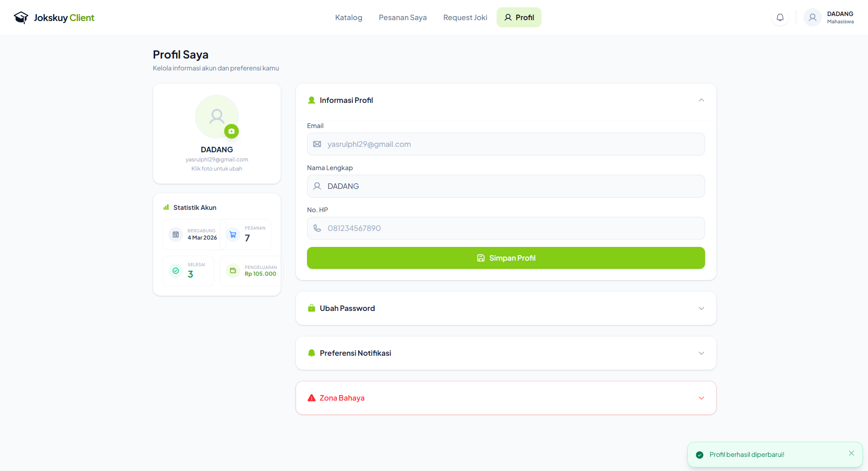This screenshot has width=868, height=471.
Task: Click the Zona Bahaya heading
Action: tap(342, 398)
